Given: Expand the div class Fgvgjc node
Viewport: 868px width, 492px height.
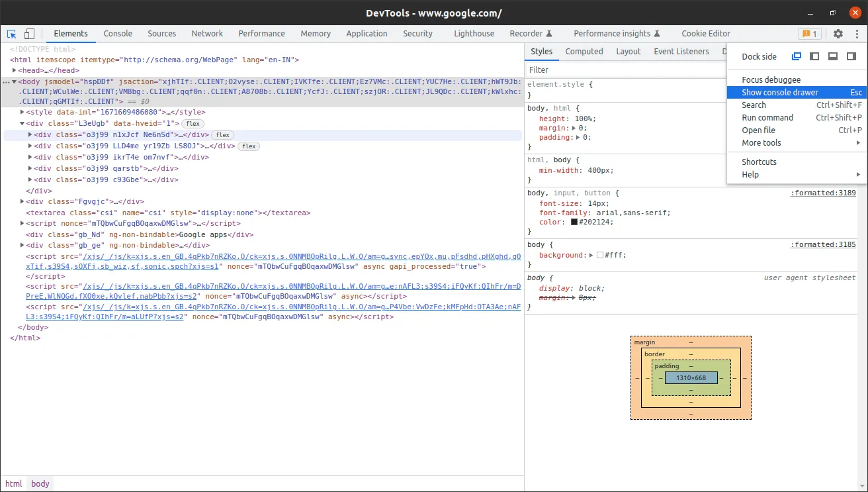Looking at the screenshot, I should 22,201.
